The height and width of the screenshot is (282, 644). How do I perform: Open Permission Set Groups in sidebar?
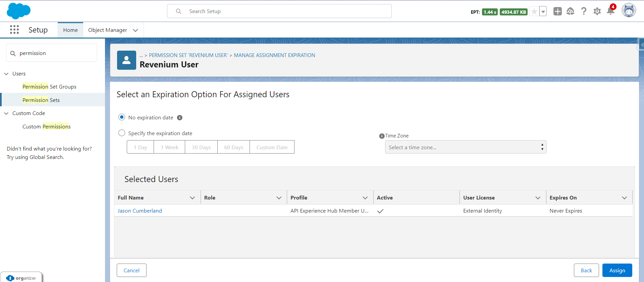(49, 87)
